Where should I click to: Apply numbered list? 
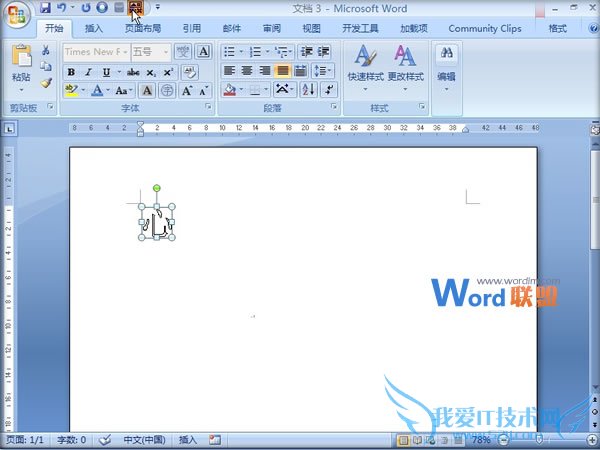255,51
